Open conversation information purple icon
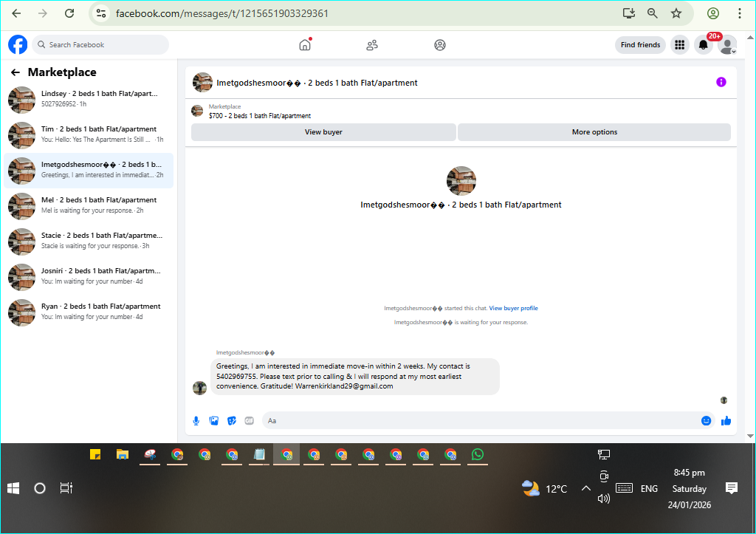This screenshot has width=756, height=534. (x=721, y=82)
